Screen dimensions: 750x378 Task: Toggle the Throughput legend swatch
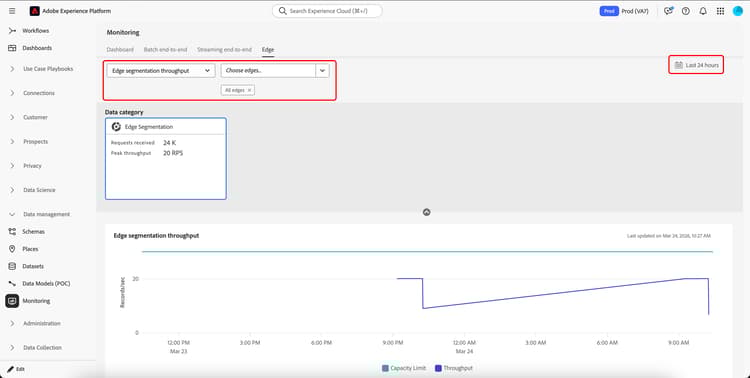(438, 368)
